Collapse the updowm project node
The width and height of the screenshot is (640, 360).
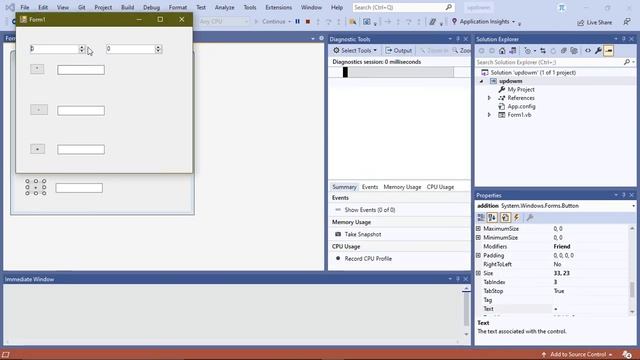(482, 81)
